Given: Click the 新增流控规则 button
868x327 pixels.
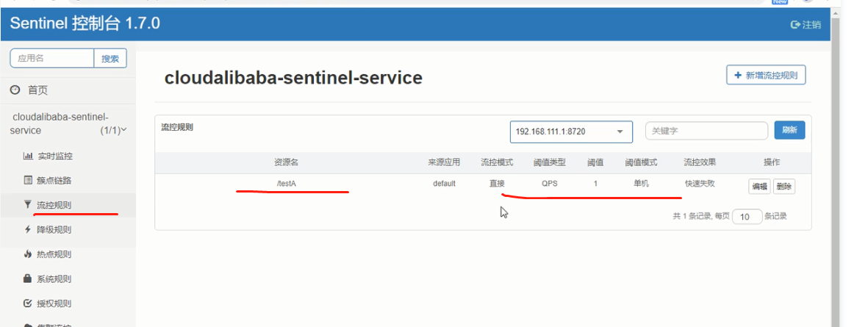Looking at the screenshot, I should point(766,75).
